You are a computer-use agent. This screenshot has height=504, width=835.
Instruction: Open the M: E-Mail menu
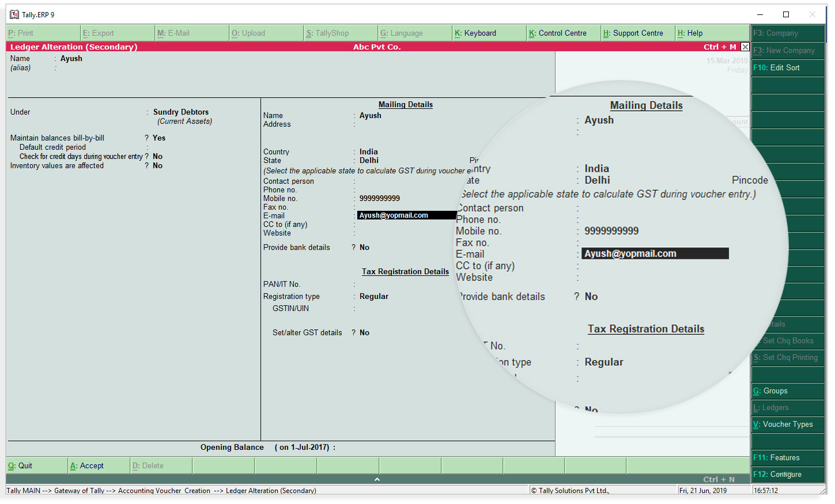pos(192,33)
